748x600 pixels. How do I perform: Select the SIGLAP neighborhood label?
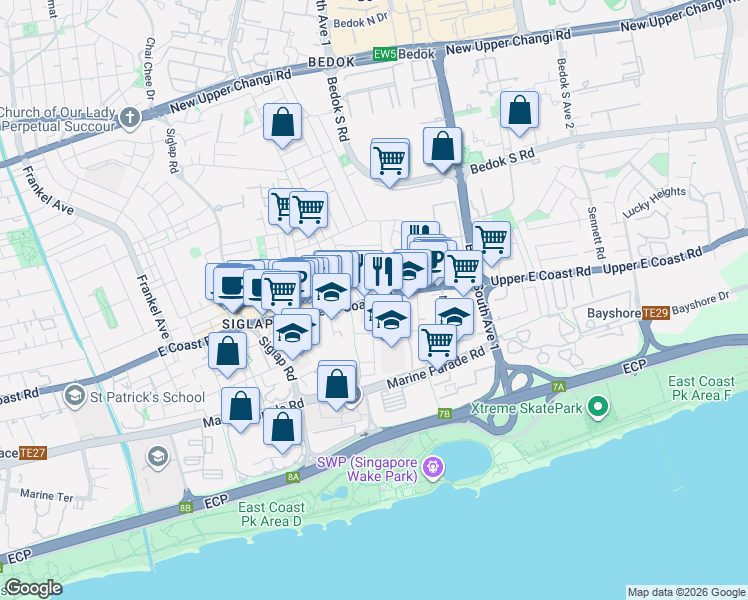[x=248, y=324]
